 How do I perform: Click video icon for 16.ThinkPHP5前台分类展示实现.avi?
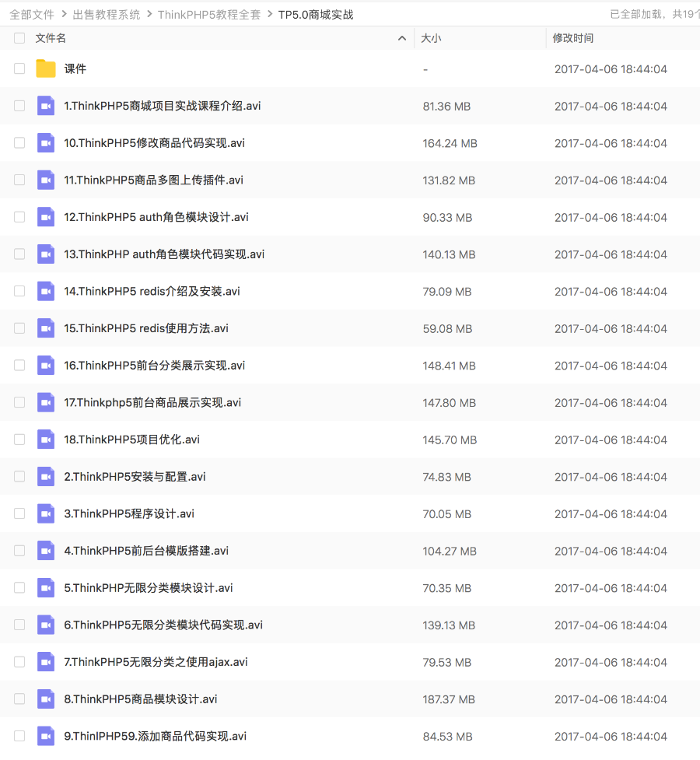coord(46,366)
